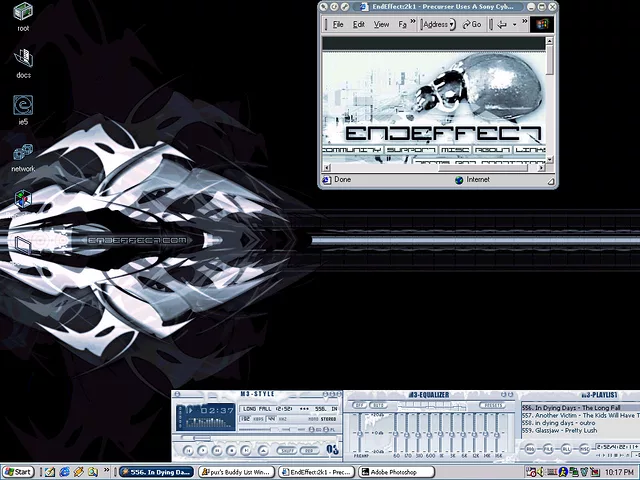Click Winamp time display 02:37
The width and height of the screenshot is (640, 480).
click(x=217, y=410)
